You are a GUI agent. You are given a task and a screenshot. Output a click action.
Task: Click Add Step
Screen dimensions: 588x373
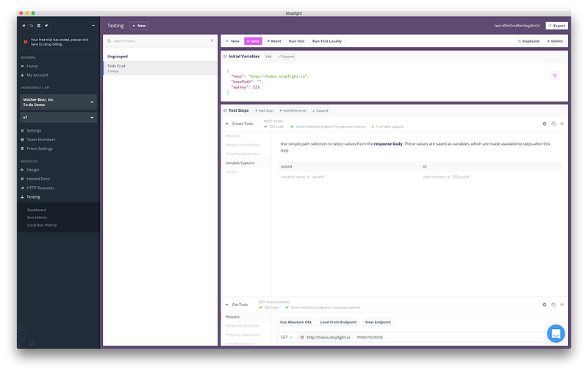(x=264, y=110)
